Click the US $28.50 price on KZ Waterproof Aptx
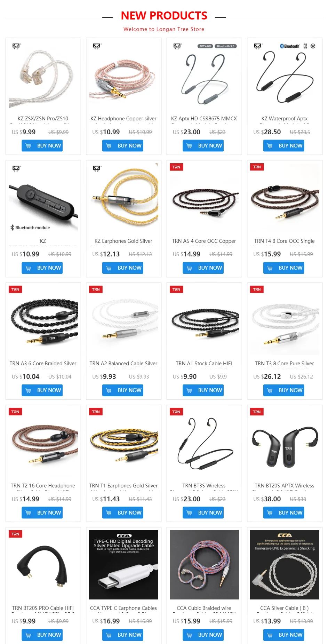 267,132
